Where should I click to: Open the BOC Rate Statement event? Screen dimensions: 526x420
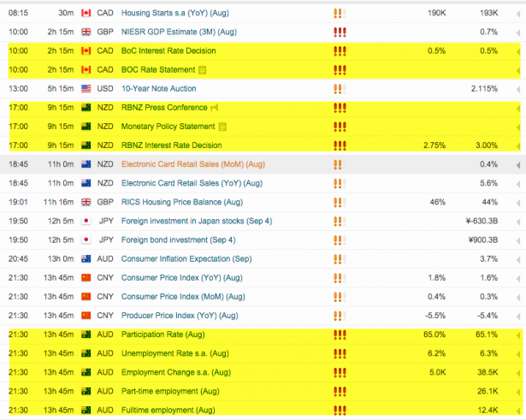[x=158, y=70]
